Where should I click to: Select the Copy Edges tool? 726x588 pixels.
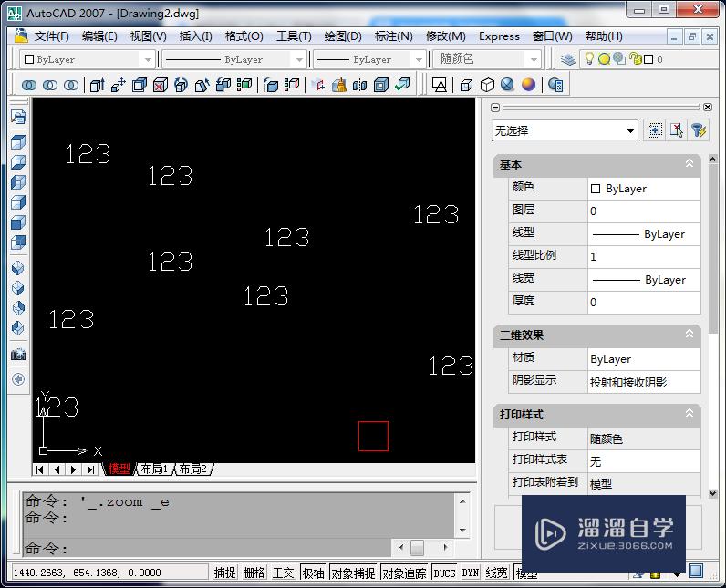pyautogui.click(x=270, y=85)
